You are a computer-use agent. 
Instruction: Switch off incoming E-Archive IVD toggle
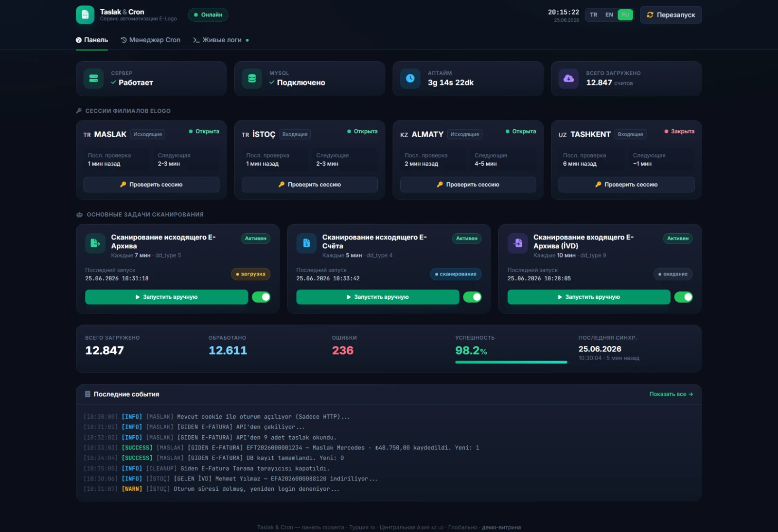coord(683,297)
